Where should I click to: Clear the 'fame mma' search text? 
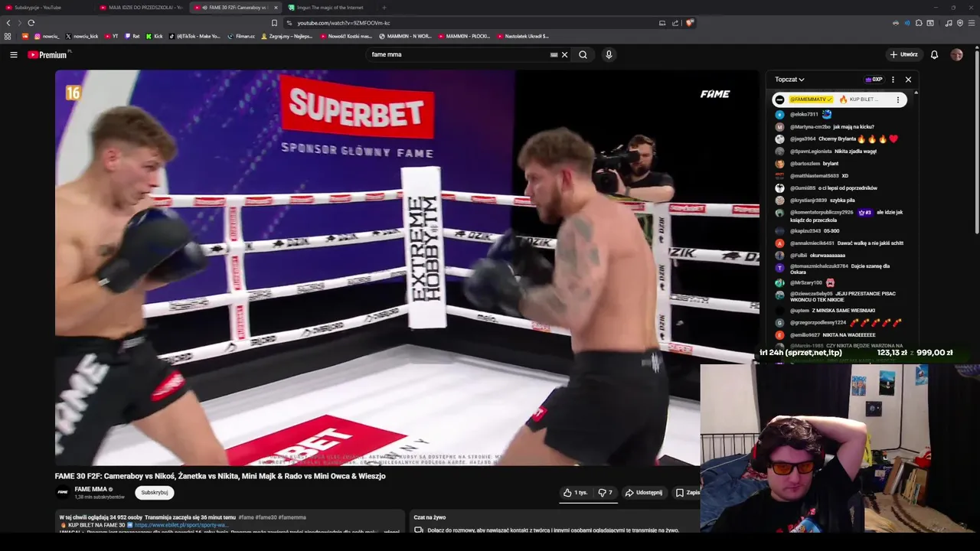[564, 54]
